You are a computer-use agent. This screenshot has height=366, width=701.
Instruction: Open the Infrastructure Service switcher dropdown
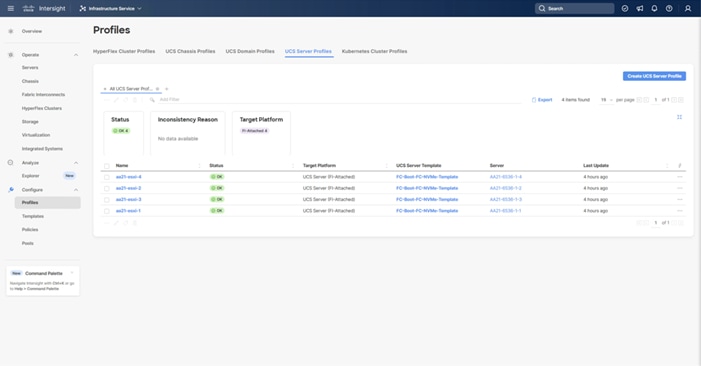pyautogui.click(x=110, y=8)
